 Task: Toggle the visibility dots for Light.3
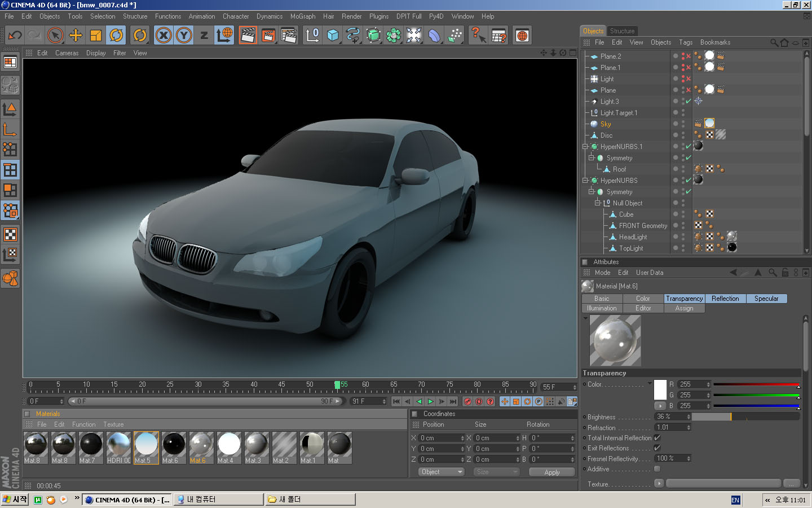(683, 101)
